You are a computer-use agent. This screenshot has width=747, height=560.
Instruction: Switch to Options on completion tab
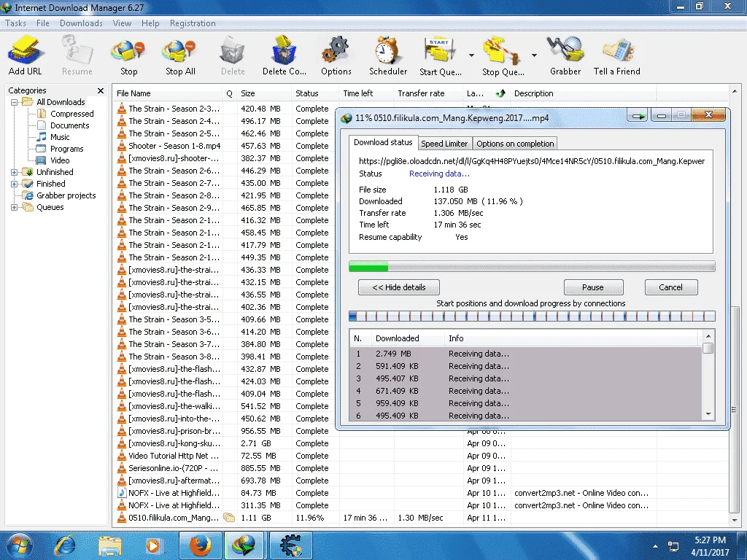click(515, 144)
